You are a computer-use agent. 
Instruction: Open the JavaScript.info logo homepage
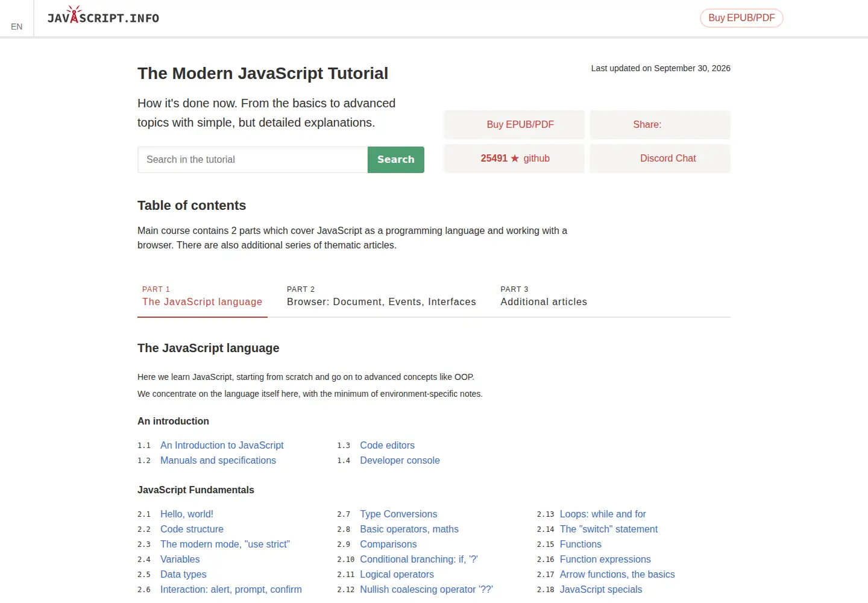point(103,15)
